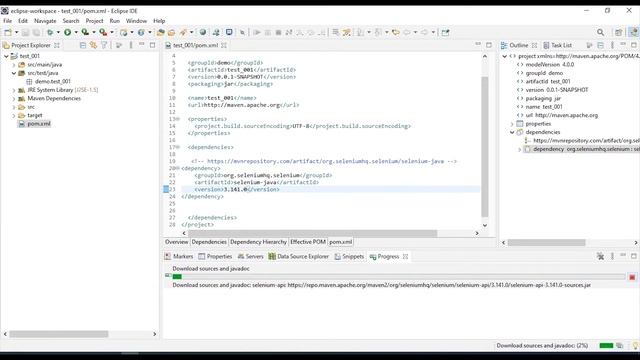Switch to Dependency Hierarchy tab

tap(258, 242)
